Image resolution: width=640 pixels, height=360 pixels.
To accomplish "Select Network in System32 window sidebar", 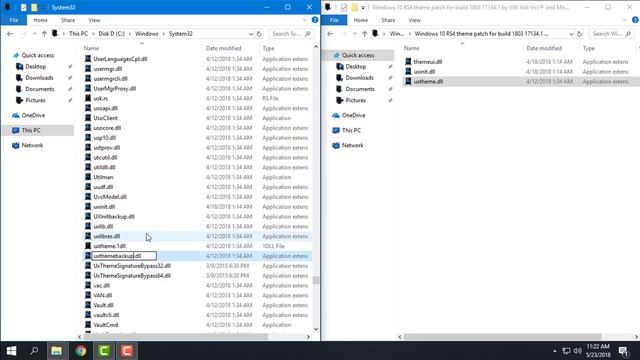I will tap(32, 145).
